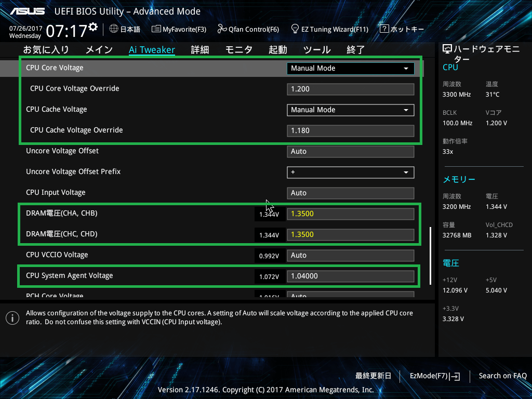Viewport: 532px width, 399px height.
Task: Open the 終了 tab
Action: point(355,50)
